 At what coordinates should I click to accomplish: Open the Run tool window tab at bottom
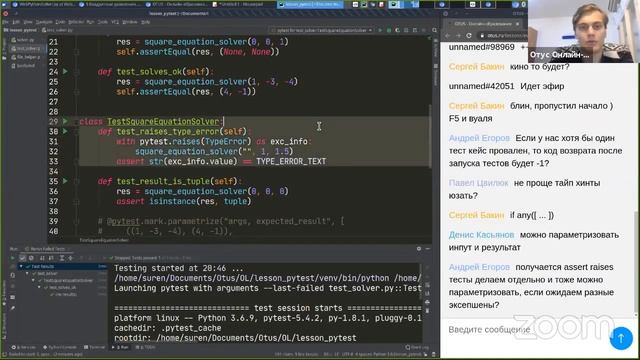point(120,347)
